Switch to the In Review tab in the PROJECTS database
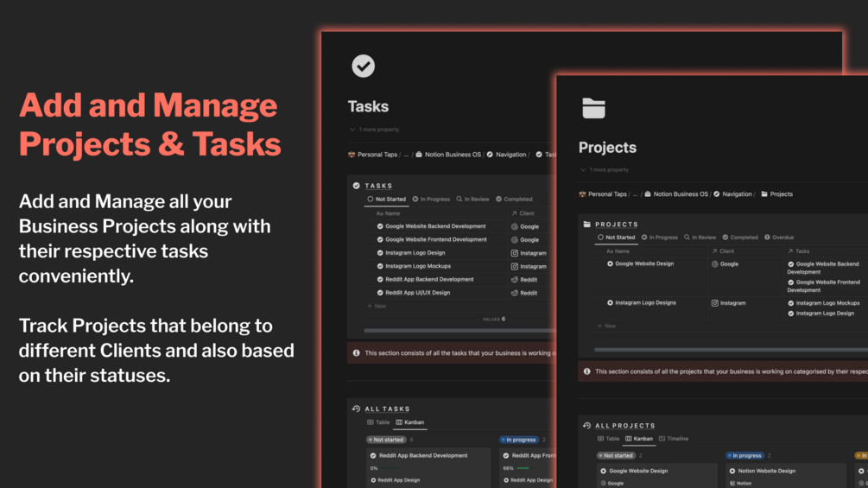This screenshot has height=488, width=868. point(700,238)
